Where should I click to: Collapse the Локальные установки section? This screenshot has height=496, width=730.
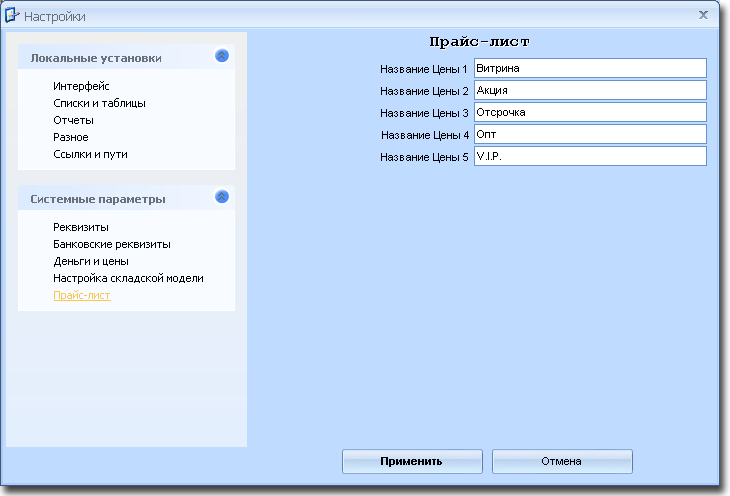222,56
